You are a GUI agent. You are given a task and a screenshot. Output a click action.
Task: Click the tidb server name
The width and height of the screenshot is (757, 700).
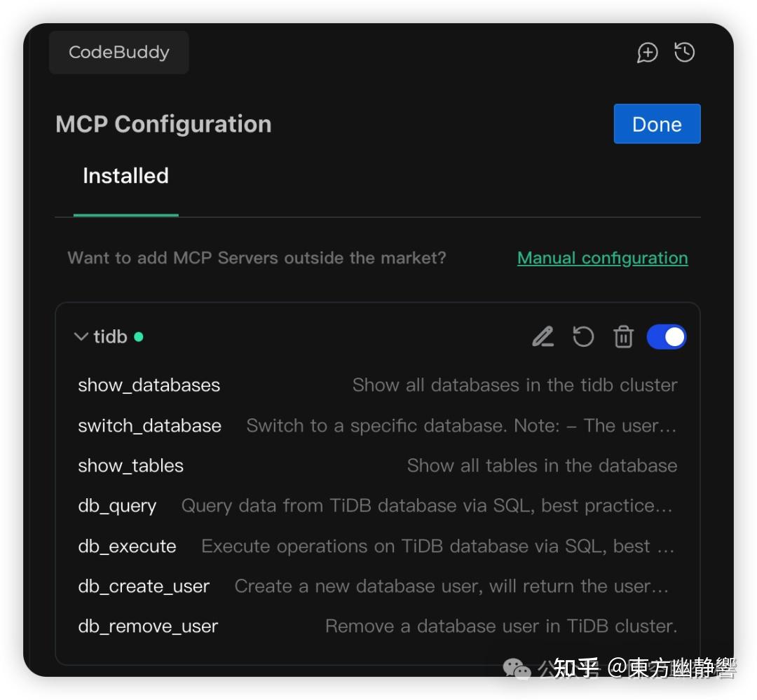(x=110, y=336)
